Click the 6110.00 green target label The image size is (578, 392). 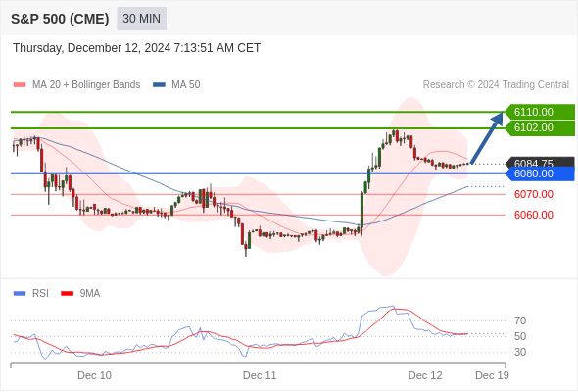pyautogui.click(x=540, y=112)
